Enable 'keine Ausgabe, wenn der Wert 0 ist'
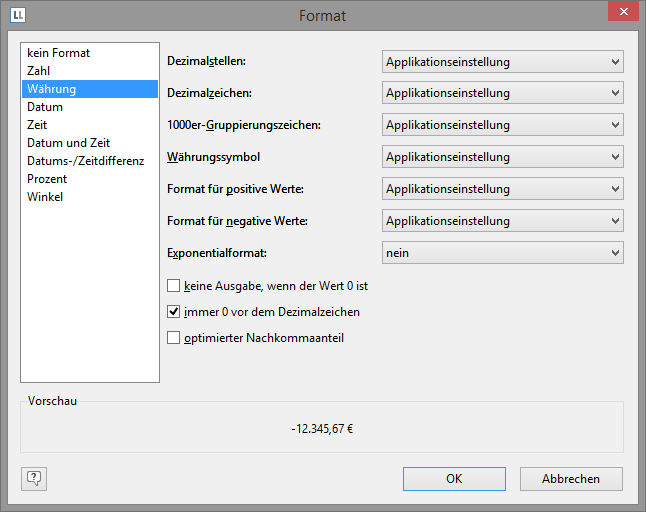The width and height of the screenshot is (646, 512). pyautogui.click(x=174, y=286)
